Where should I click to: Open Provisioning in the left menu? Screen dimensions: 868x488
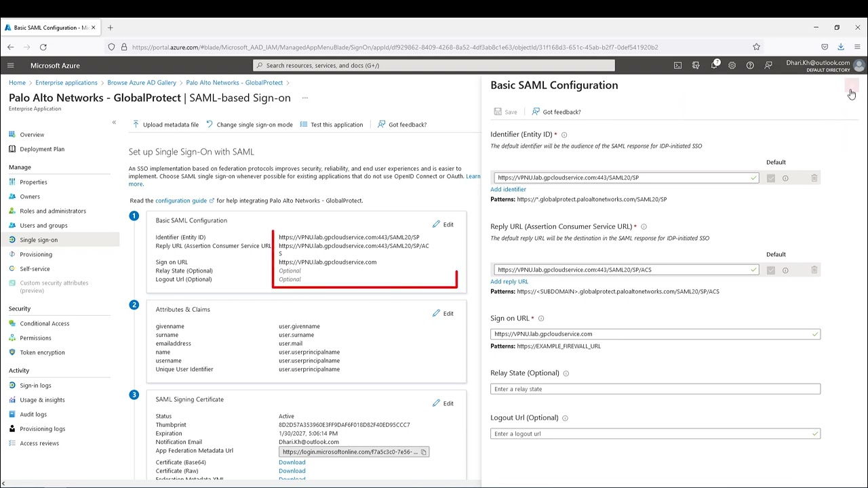coord(36,255)
